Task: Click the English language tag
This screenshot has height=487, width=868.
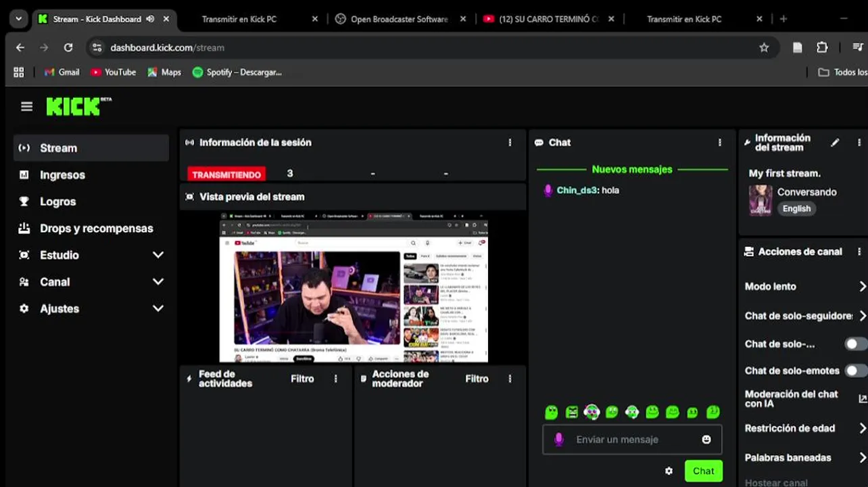Action: click(x=796, y=209)
